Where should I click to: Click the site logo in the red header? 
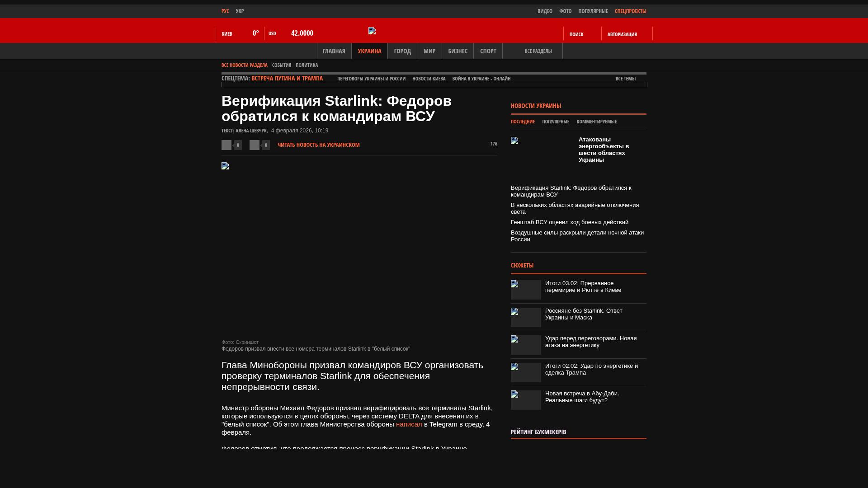pos(372,31)
